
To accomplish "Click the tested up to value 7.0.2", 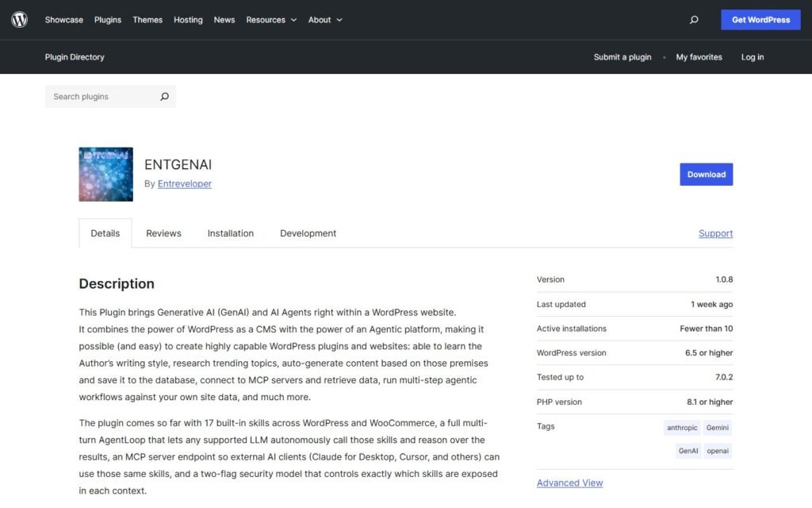I will pyautogui.click(x=724, y=377).
